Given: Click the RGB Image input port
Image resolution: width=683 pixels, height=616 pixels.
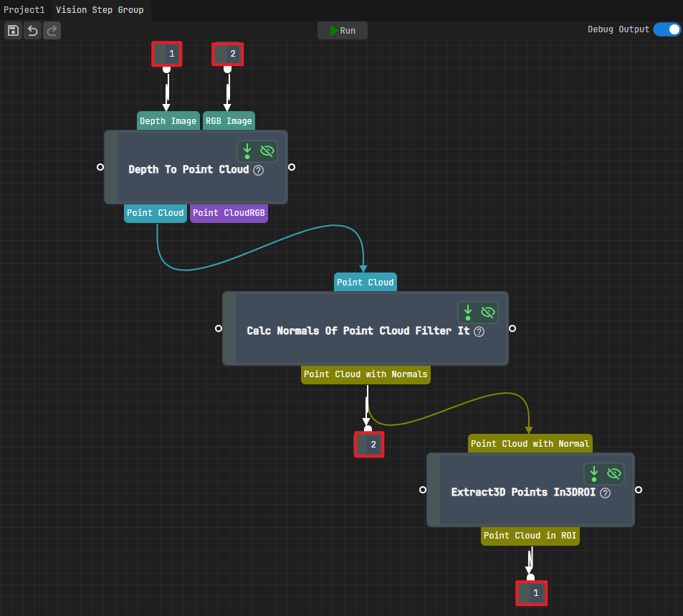Looking at the screenshot, I should pyautogui.click(x=229, y=120).
